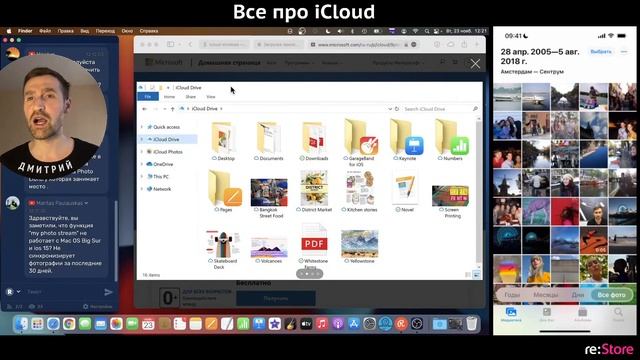Tap the search tab magnifier in Photos

pos(618,313)
